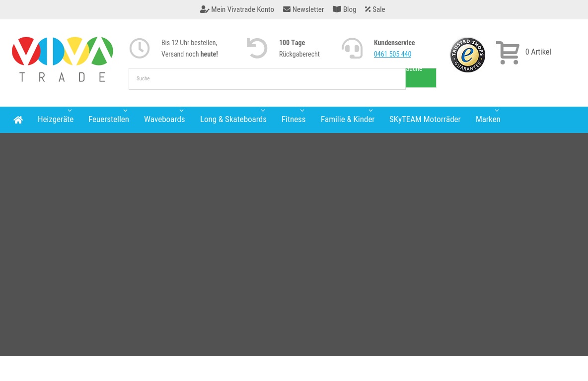Open Mein Vivatrade Konto account link
Viewport: 588px width, 381px height.
click(x=237, y=9)
